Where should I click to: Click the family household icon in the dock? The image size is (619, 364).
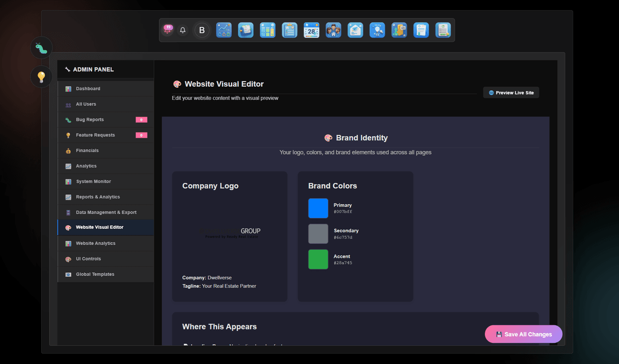click(333, 30)
